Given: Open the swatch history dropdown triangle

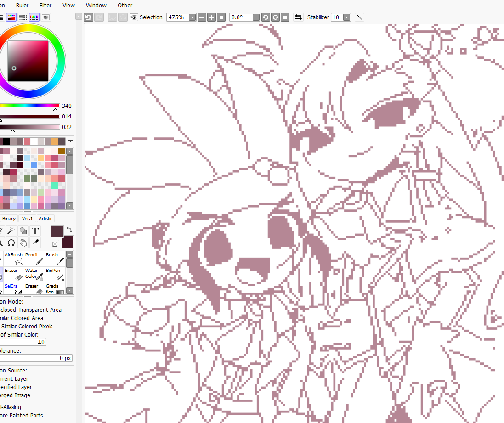Looking at the screenshot, I should (70, 141).
